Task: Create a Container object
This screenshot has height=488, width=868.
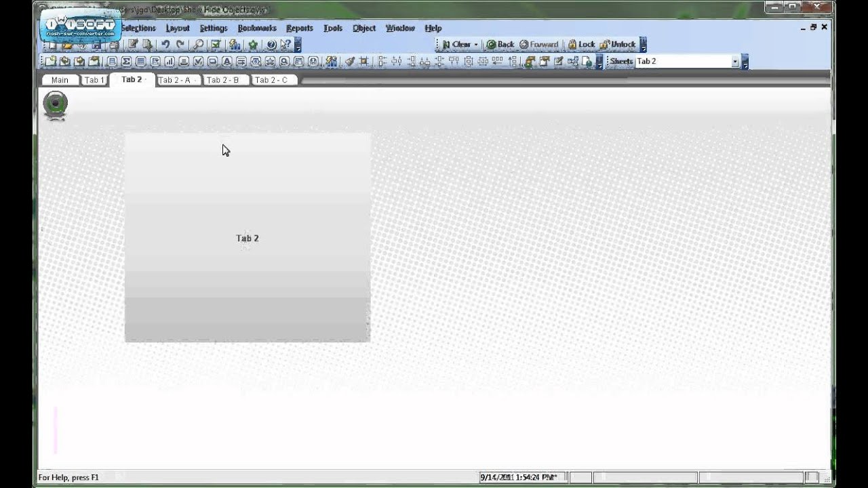Action: [x=298, y=62]
